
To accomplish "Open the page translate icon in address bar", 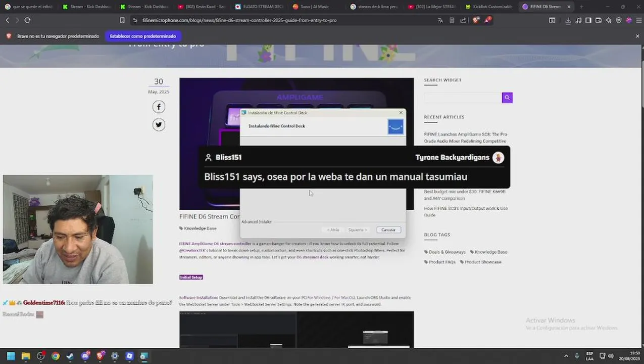I will [x=440, y=20].
